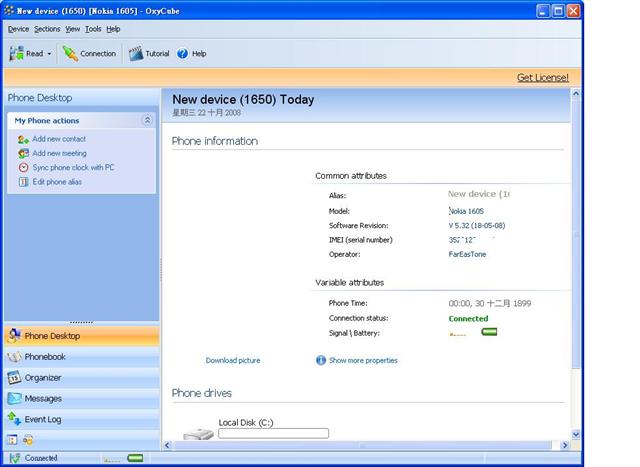The image size is (640, 467).
Task: Click the Read toolbar icon
Action: point(17,53)
